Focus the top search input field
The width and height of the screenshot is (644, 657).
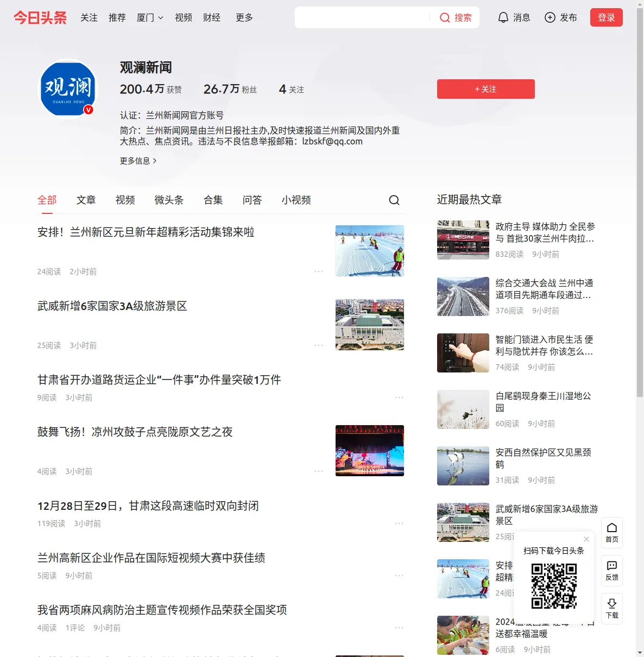pos(363,18)
